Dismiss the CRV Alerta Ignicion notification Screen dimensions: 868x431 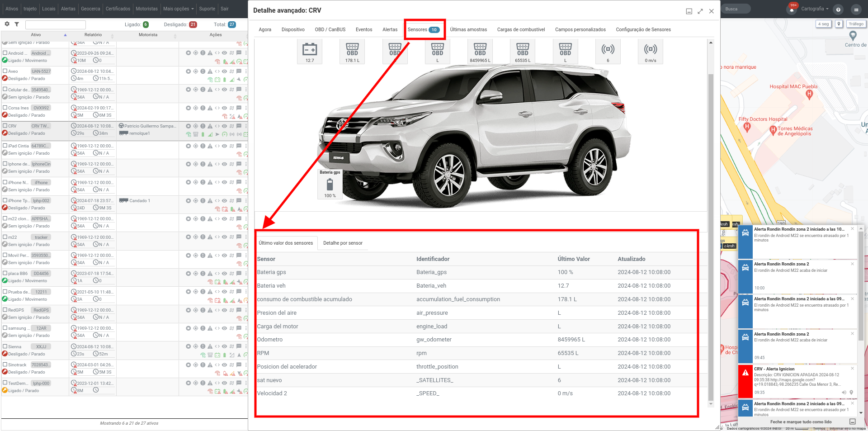852,368
